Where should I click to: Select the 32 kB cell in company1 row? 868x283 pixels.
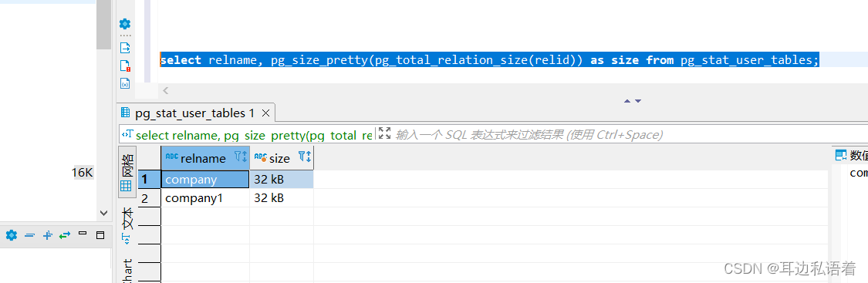pos(282,198)
